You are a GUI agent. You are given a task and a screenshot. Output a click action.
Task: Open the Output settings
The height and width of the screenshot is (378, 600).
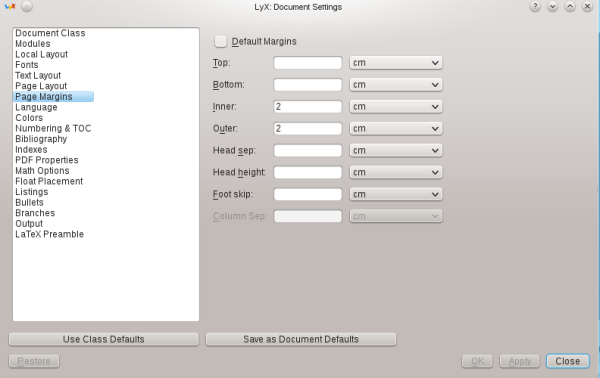click(29, 224)
